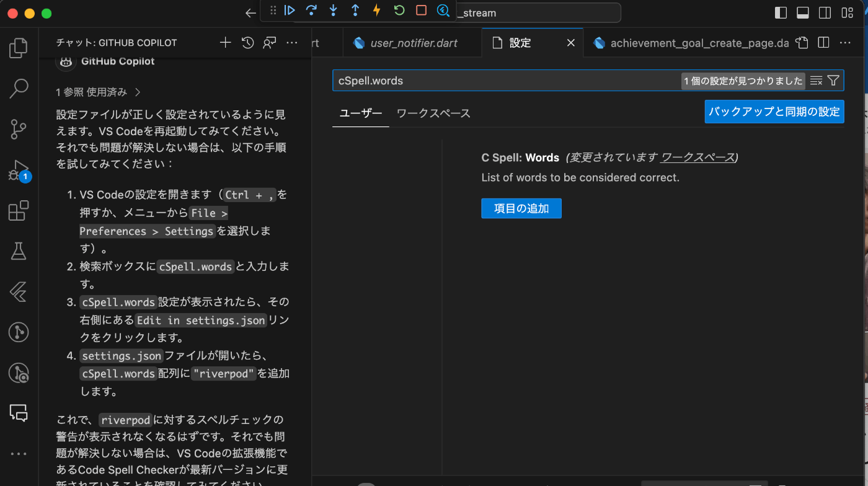Select the ワークスペース settings scope tab

pos(433,113)
